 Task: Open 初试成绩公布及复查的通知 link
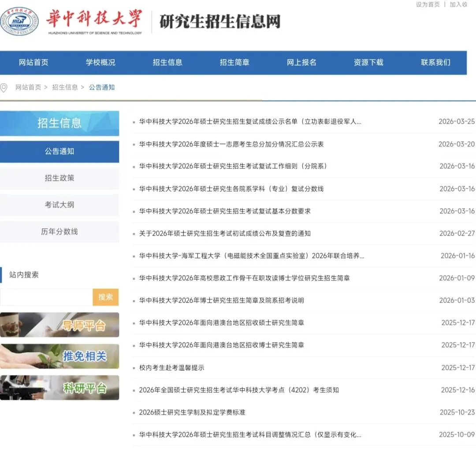225,234
